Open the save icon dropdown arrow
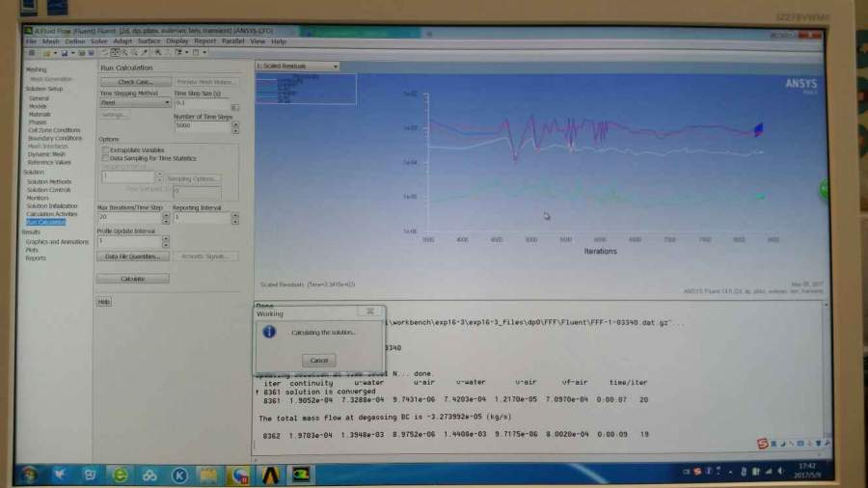 (x=72, y=53)
